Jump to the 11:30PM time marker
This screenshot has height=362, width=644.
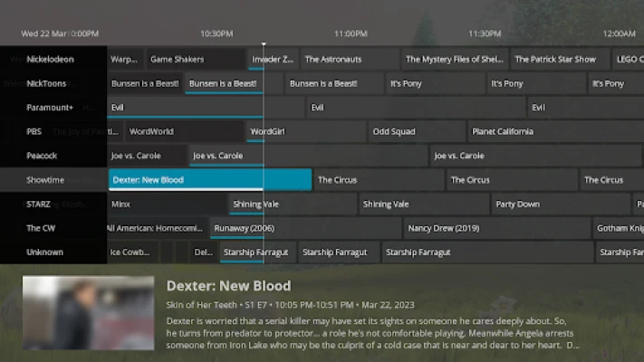pos(485,33)
